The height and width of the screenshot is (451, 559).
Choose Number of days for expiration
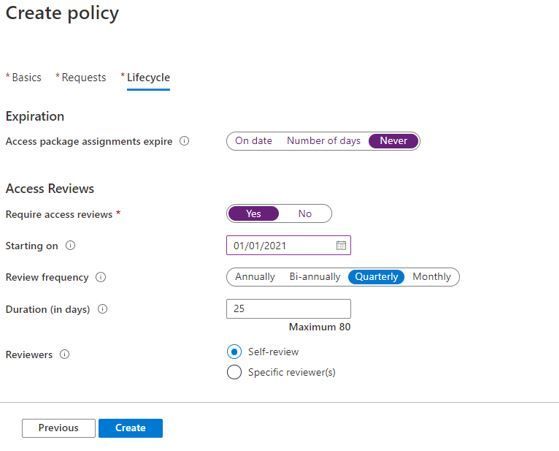[323, 141]
